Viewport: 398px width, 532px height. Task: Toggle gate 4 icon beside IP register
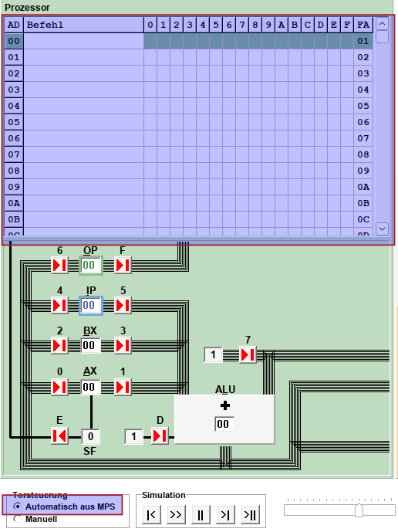59,305
